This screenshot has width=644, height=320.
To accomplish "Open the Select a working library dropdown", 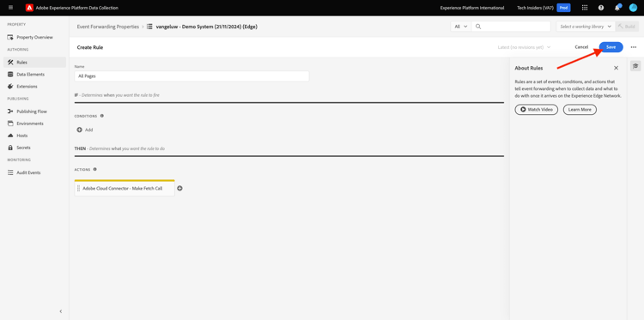I will [x=586, y=27].
